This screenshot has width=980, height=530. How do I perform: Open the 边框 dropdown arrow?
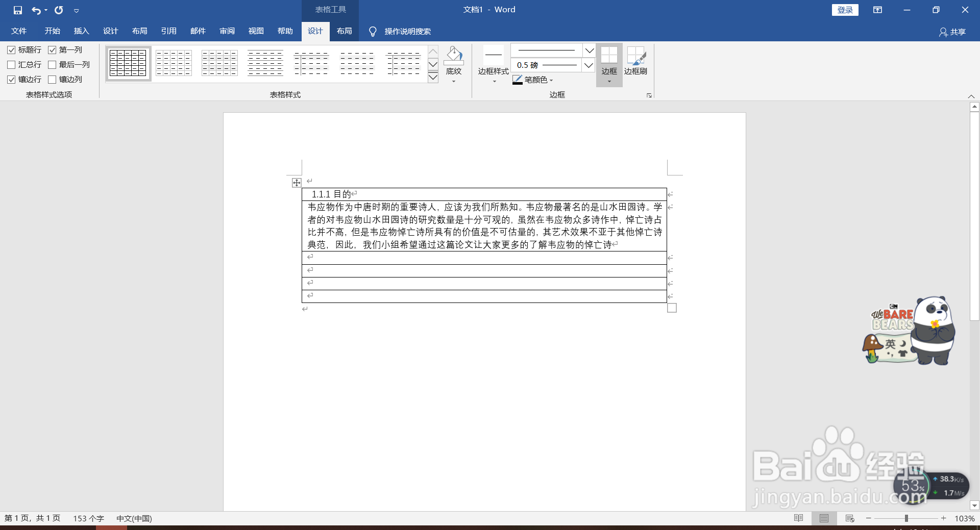point(609,82)
